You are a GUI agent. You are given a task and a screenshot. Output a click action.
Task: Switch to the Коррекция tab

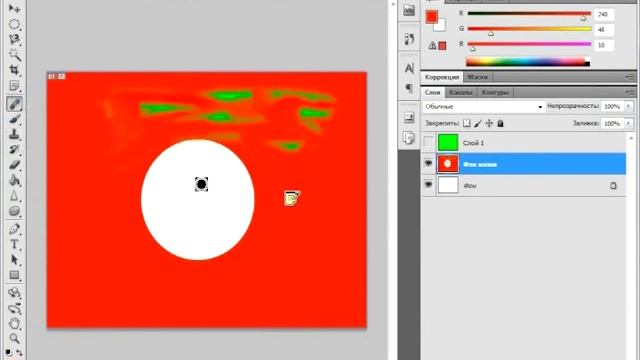tap(442, 77)
